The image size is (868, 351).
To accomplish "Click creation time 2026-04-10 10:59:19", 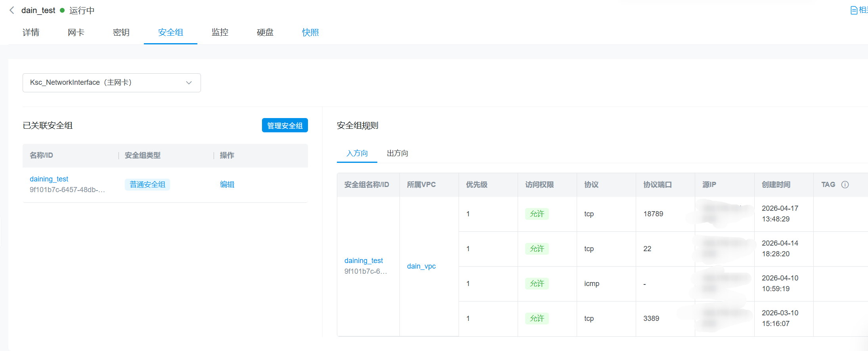I will coord(780,284).
